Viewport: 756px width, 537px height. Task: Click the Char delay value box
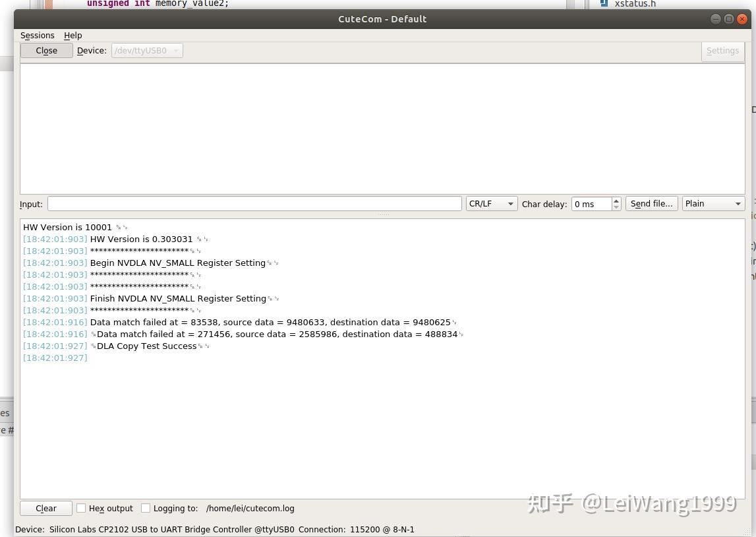tap(591, 203)
